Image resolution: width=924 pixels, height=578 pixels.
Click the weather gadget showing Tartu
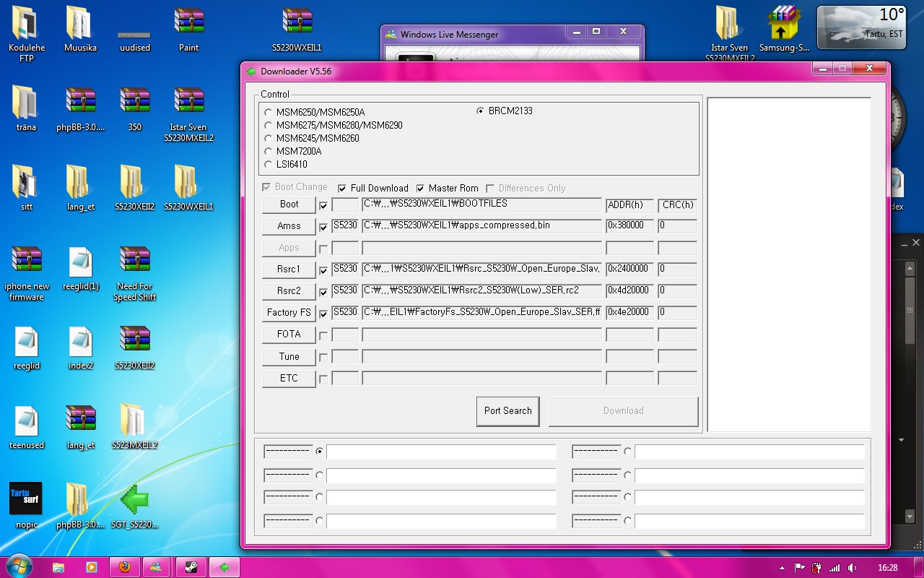(x=860, y=27)
